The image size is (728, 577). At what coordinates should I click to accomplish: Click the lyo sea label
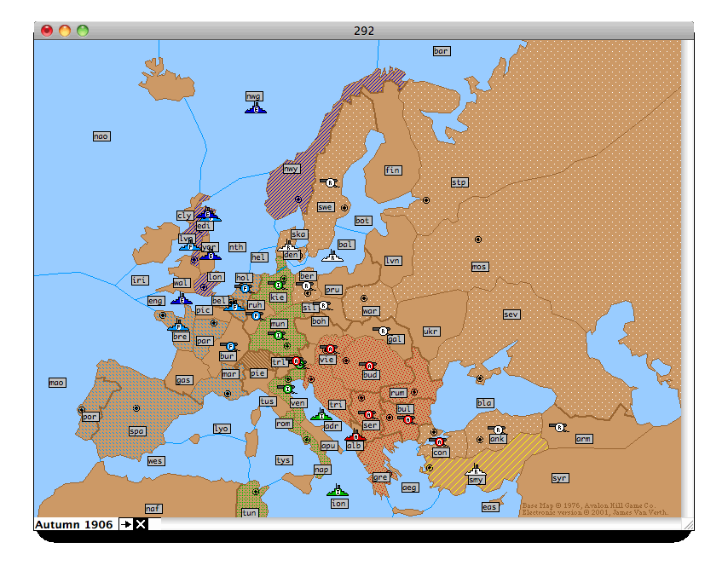(x=221, y=428)
